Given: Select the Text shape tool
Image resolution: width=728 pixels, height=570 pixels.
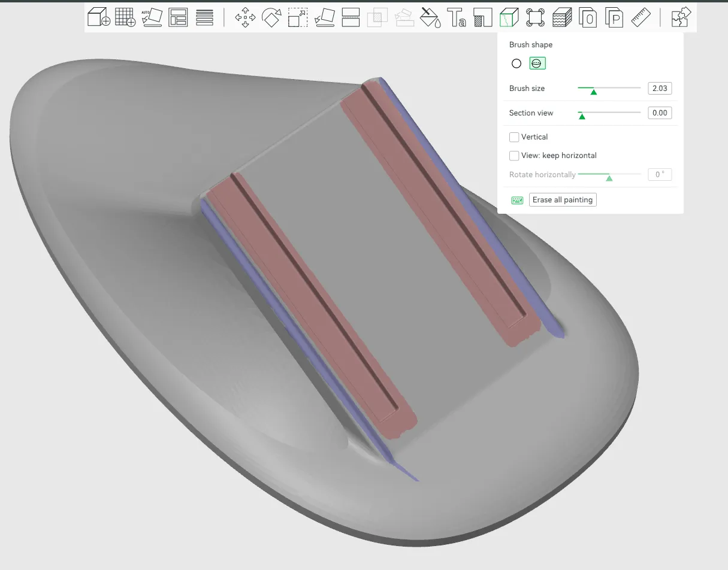Looking at the screenshot, I should coord(457,17).
